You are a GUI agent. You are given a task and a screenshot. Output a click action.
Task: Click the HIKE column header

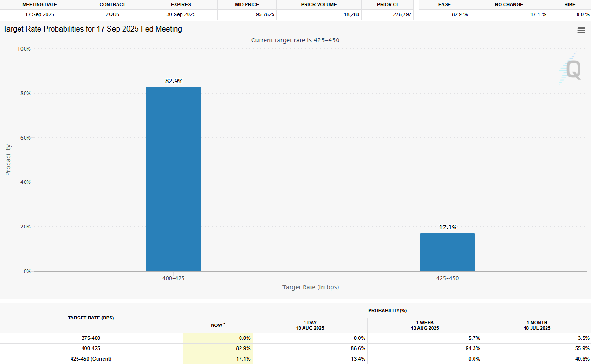point(569,5)
